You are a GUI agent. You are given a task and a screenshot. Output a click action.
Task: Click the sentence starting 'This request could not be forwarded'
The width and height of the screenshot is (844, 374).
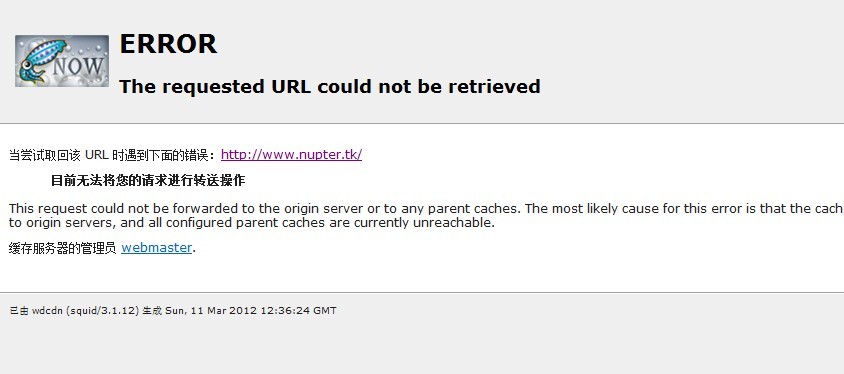click(x=426, y=208)
